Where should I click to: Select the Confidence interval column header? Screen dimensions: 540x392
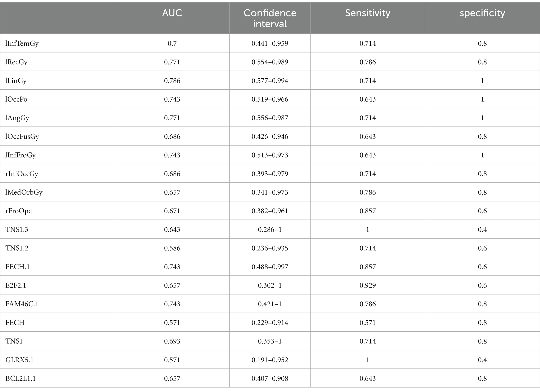tap(270, 18)
